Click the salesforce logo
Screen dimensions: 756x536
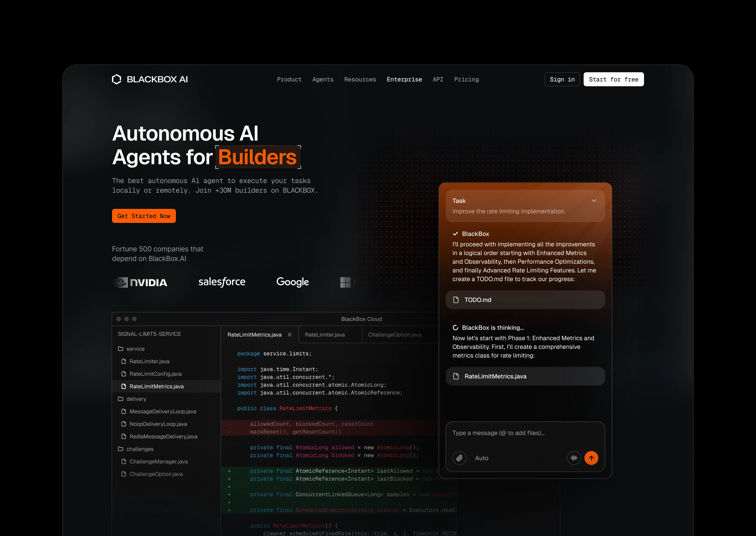[x=222, y=282]
